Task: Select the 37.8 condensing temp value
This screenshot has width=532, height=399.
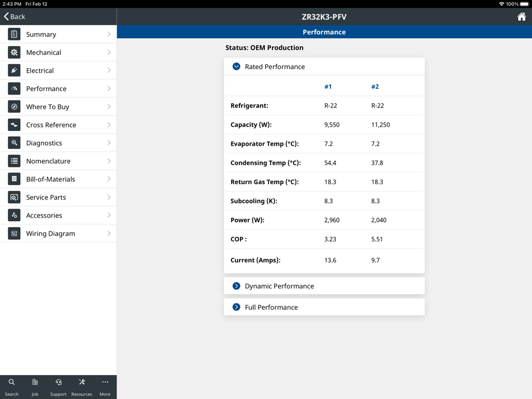Action: (377, 163)
